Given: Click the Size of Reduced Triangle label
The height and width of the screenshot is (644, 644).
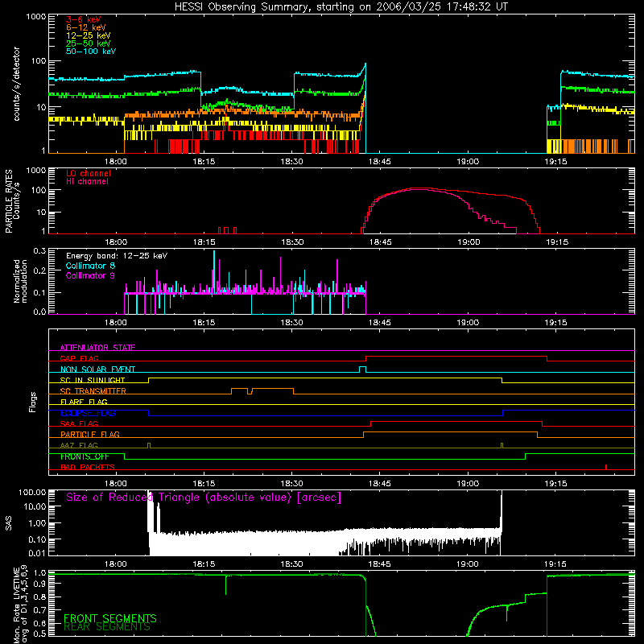Looking at the screenshot, I should (x=204, y=497).
